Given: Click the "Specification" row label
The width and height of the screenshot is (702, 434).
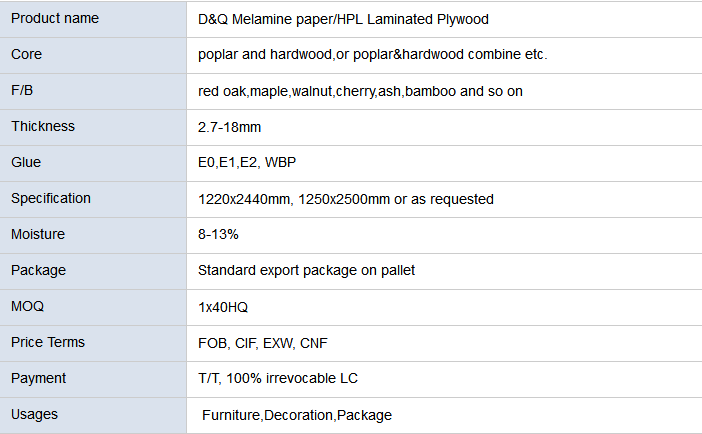Looking at the screenshot, I should pos(51,198).
